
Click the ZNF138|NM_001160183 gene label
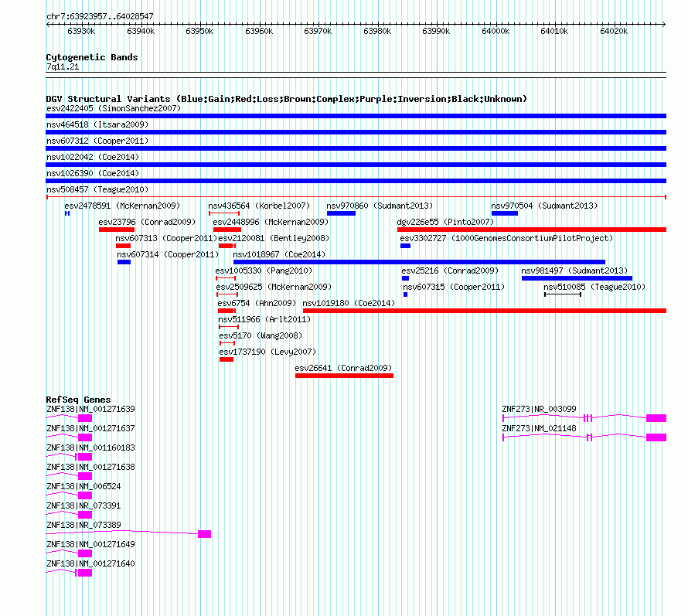point(90,448)
